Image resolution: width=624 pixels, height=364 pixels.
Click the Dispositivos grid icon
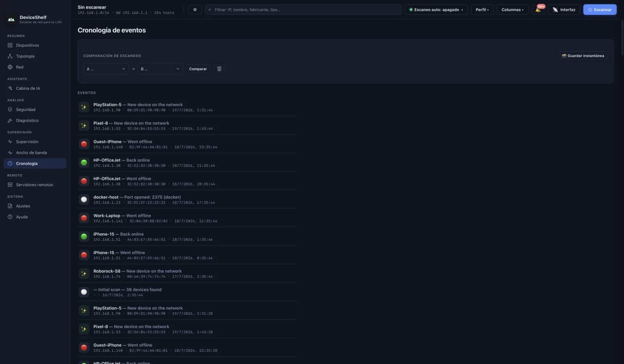[x=10, y=45]
